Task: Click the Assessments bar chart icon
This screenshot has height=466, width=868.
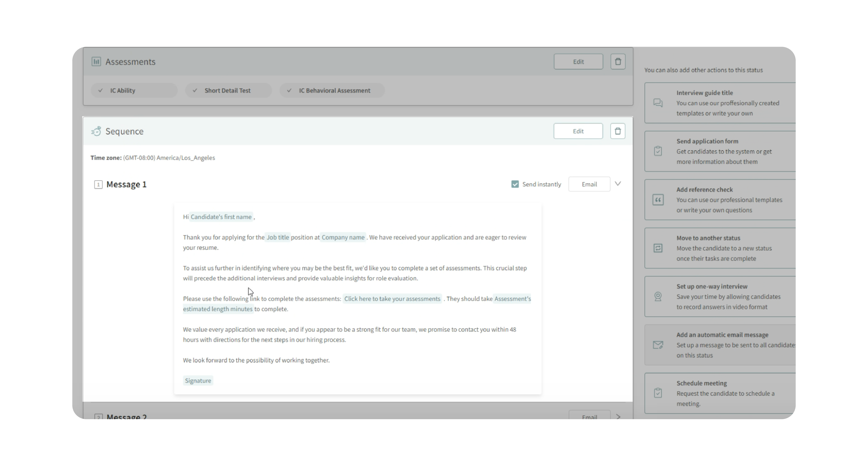Action: pyautogui.click(x=96, y=62)
